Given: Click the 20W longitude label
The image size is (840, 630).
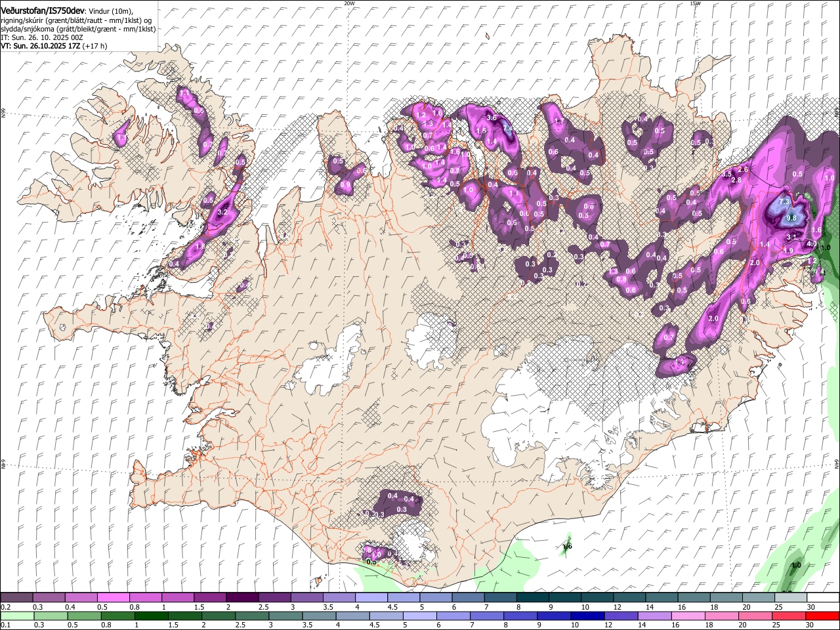Looking at the screenshot, I should click(349, 3).
